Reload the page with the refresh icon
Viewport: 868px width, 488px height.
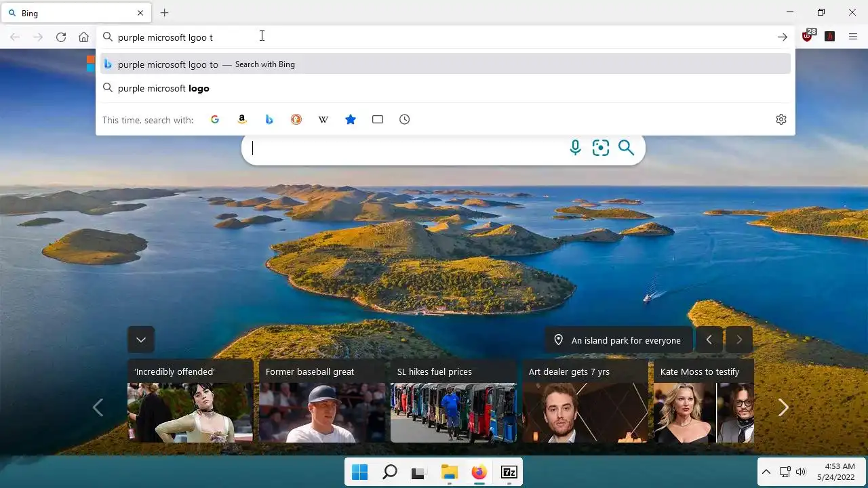pyautogui.click(x=61, y=37)
